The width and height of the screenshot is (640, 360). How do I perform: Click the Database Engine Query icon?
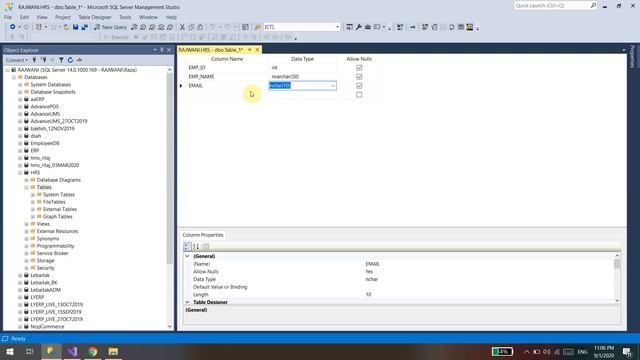pos(134,27)
